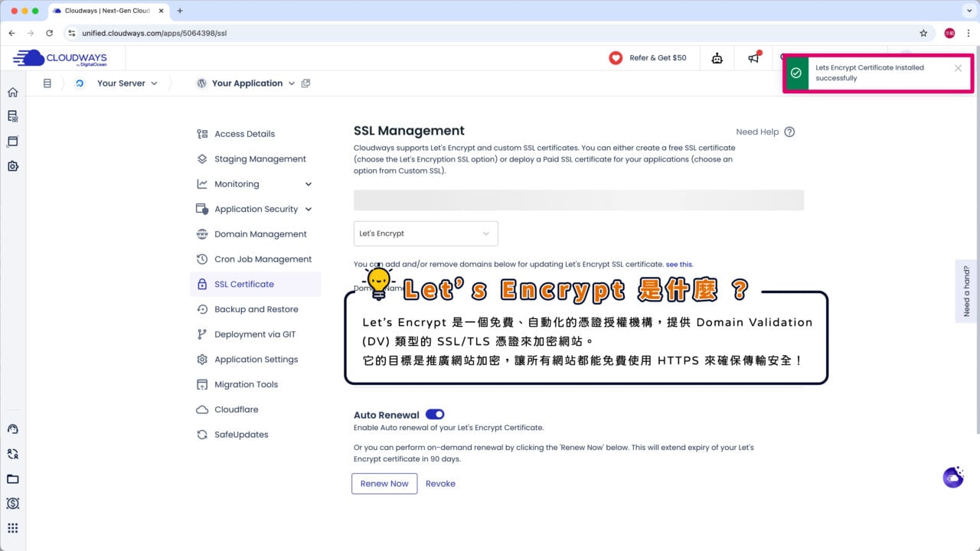Open the Need Help question mark icon
The image size is (980, 551).
pos(789,132)
